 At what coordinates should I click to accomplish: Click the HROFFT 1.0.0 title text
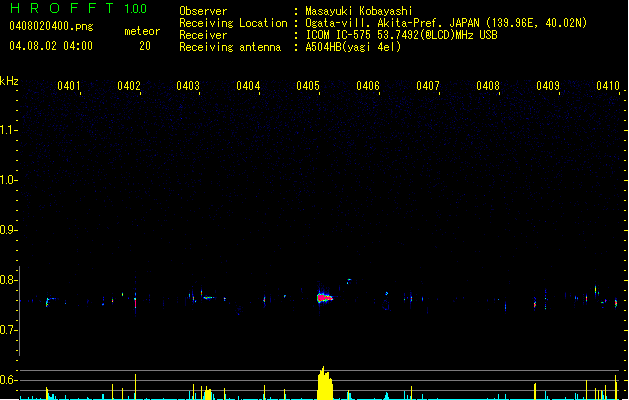coord(78,8)
